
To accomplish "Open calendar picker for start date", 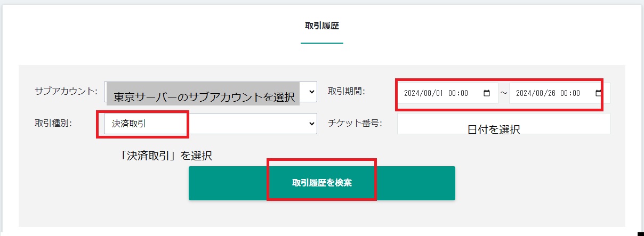I will 486,93.
